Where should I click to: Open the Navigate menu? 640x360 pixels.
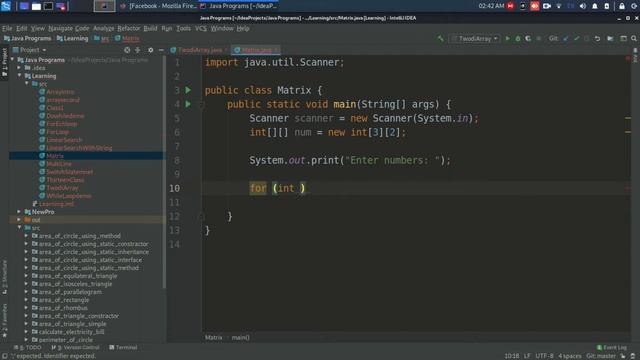click(x=60, y=28)
